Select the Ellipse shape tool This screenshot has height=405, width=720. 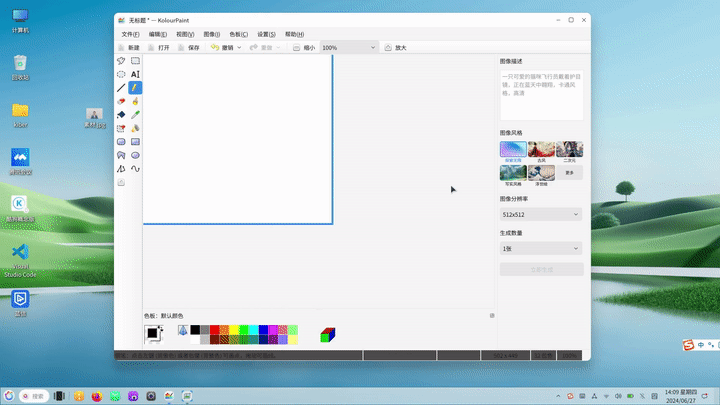(135, 155)
